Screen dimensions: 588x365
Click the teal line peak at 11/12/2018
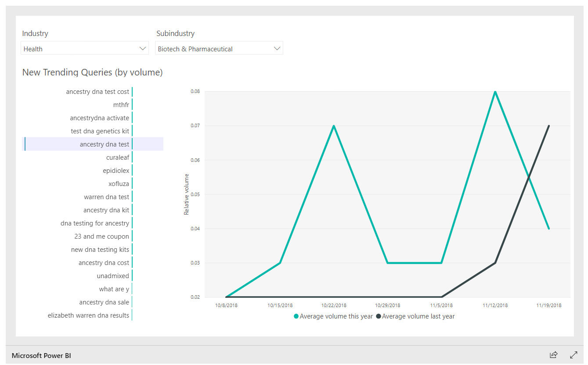[495, 92]
